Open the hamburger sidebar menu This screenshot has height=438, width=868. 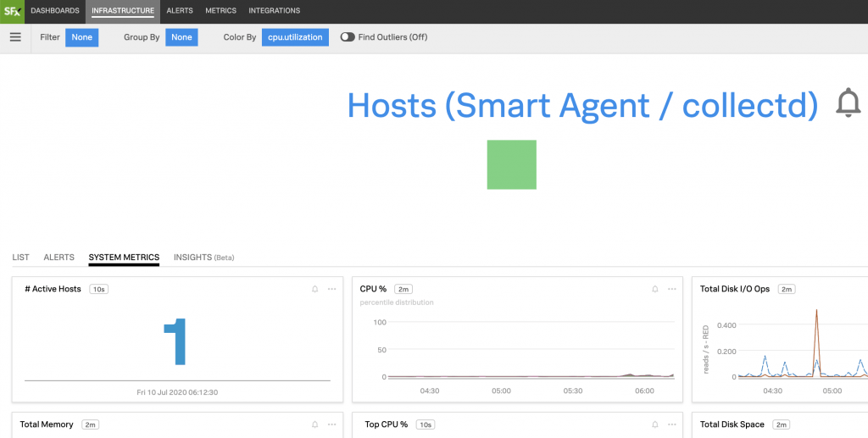point(15,37)
